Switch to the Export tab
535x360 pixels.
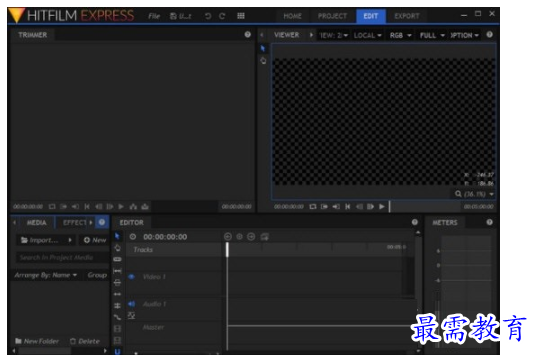(x=407, y=16)
